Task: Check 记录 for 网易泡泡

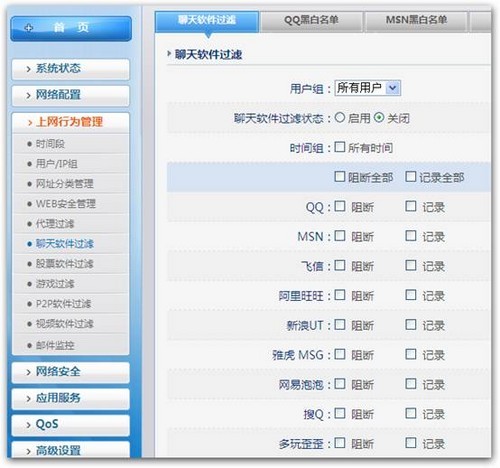Action: click(411, 384)
